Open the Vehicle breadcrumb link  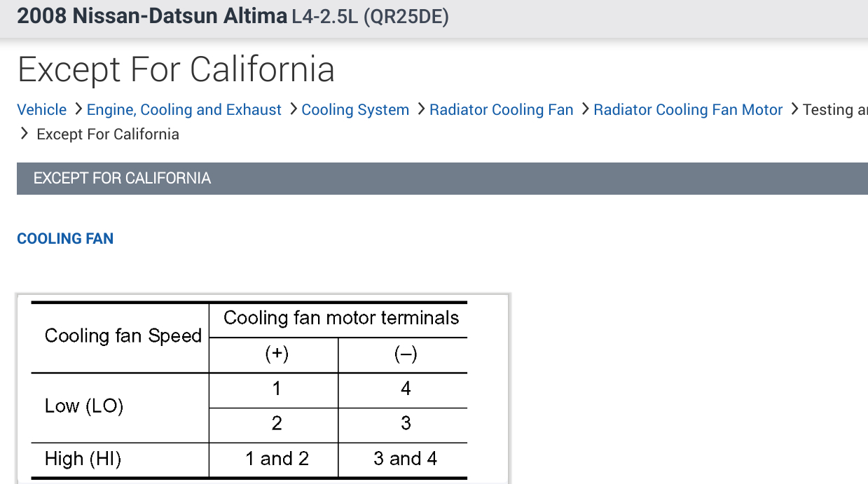pyautogui.click(x=41, y=110)
